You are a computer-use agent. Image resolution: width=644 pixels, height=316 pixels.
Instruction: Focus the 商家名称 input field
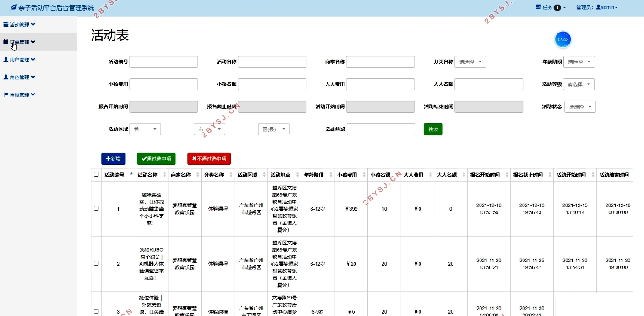point(380,62)
